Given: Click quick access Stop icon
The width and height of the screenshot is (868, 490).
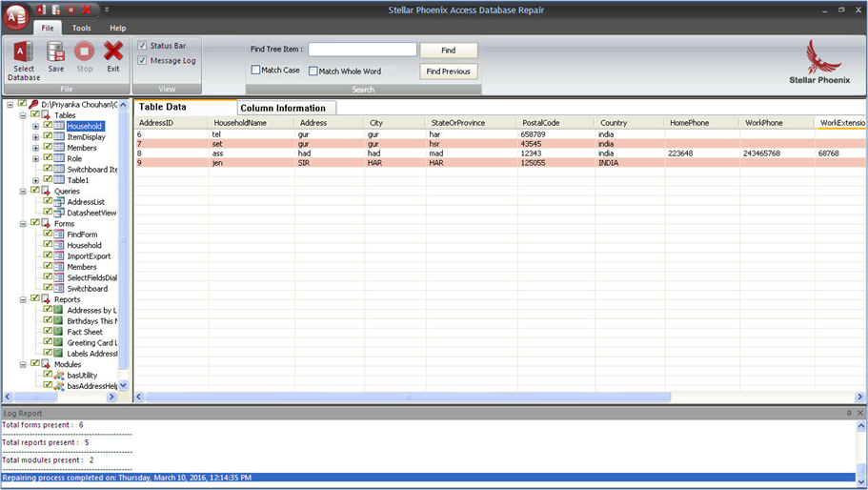Looking at the screenshot, I should pyautogui.click(x=71, y=10).
